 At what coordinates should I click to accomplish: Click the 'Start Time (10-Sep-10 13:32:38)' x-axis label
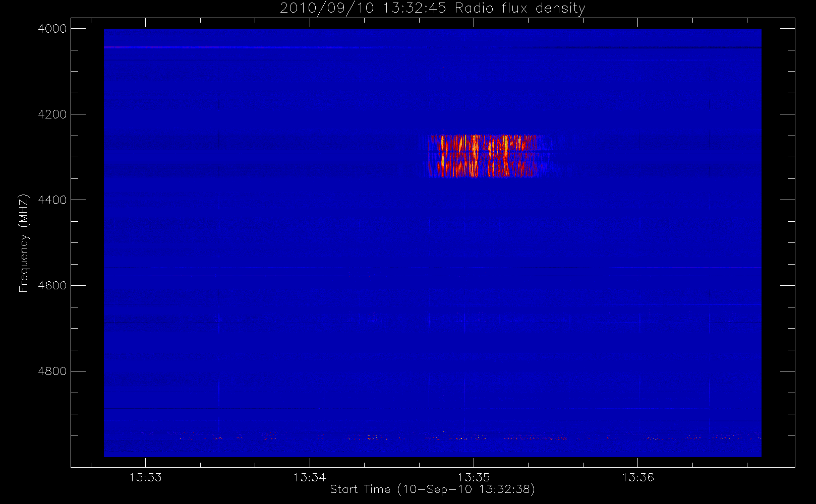tap(432, 489)
